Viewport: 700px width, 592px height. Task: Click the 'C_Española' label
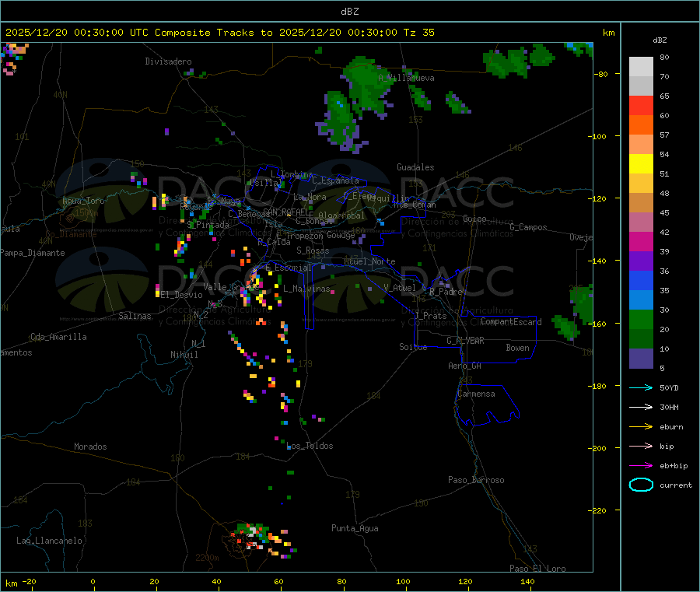(x=336, y=180)
